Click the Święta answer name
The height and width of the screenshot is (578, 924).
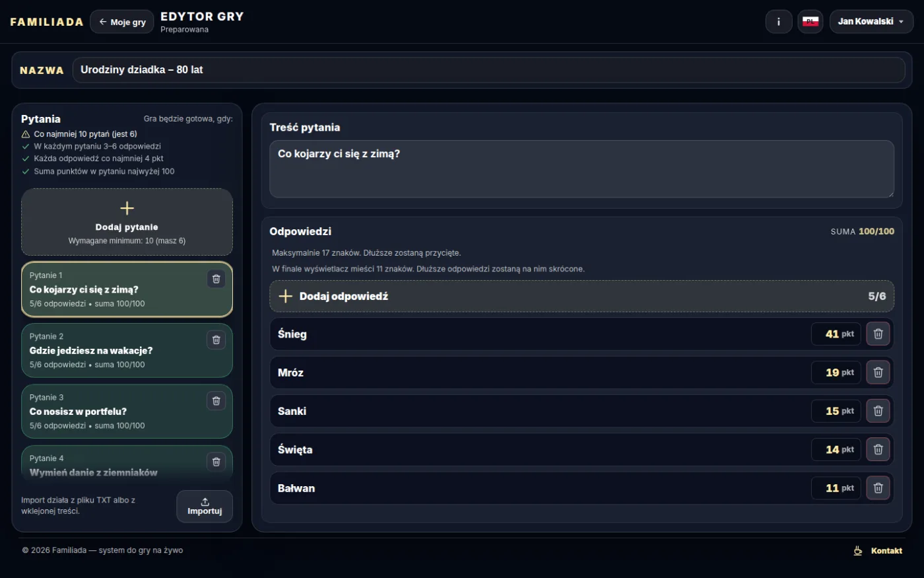tap(295, 450)
